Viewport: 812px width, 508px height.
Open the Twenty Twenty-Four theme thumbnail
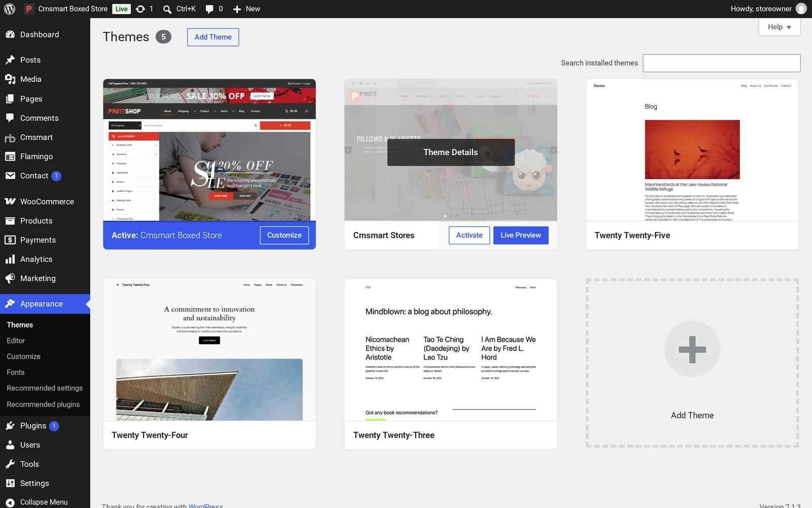[x=210, y=350]
